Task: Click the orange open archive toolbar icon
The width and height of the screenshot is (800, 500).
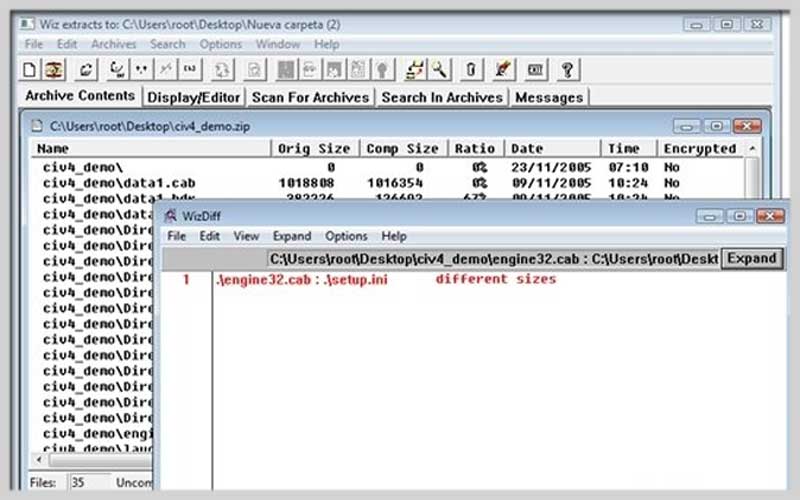Action: pyautogui.click(x=54, y=69)
